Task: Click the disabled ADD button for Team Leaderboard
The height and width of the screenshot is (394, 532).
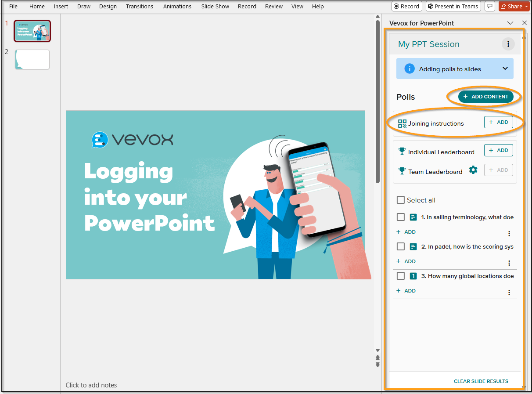Action: [x=499, y=170]
